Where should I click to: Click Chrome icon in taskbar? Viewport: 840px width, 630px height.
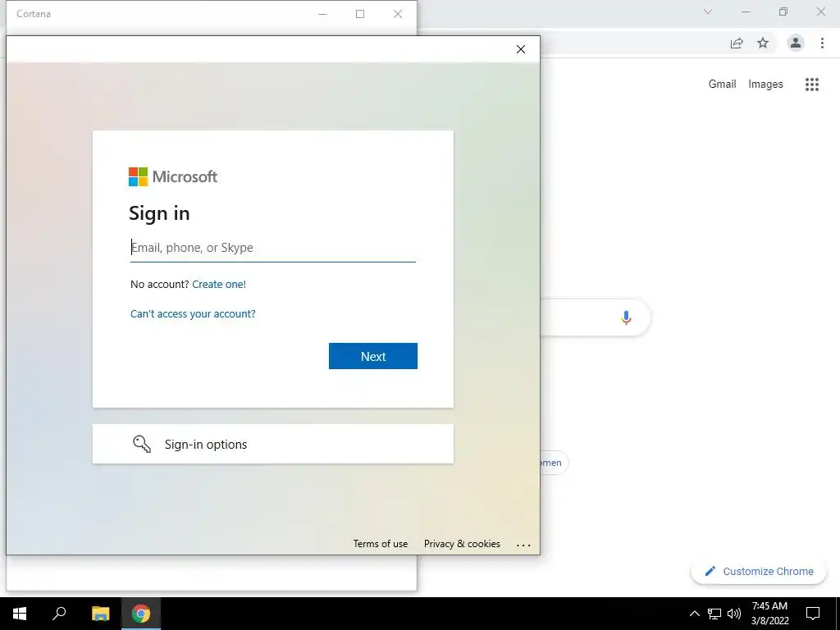(x=141, y=614)
